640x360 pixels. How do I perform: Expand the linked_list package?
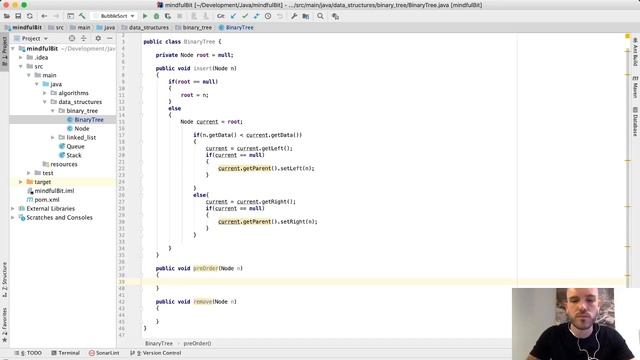(53, 138)
